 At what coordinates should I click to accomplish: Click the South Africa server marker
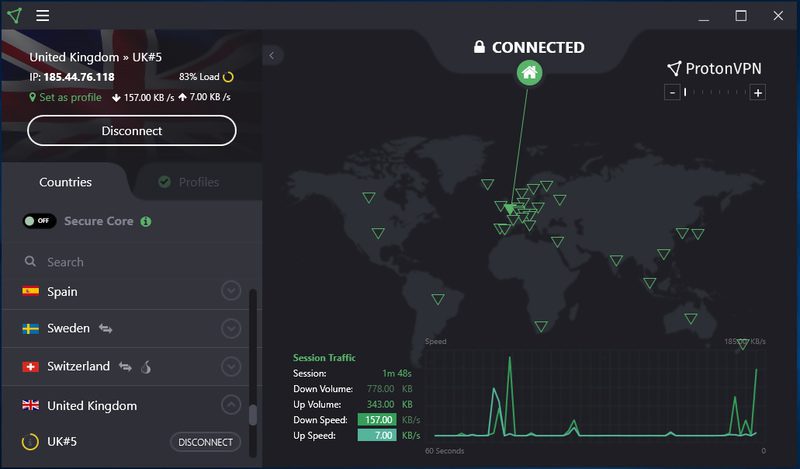tap(541, 326)
